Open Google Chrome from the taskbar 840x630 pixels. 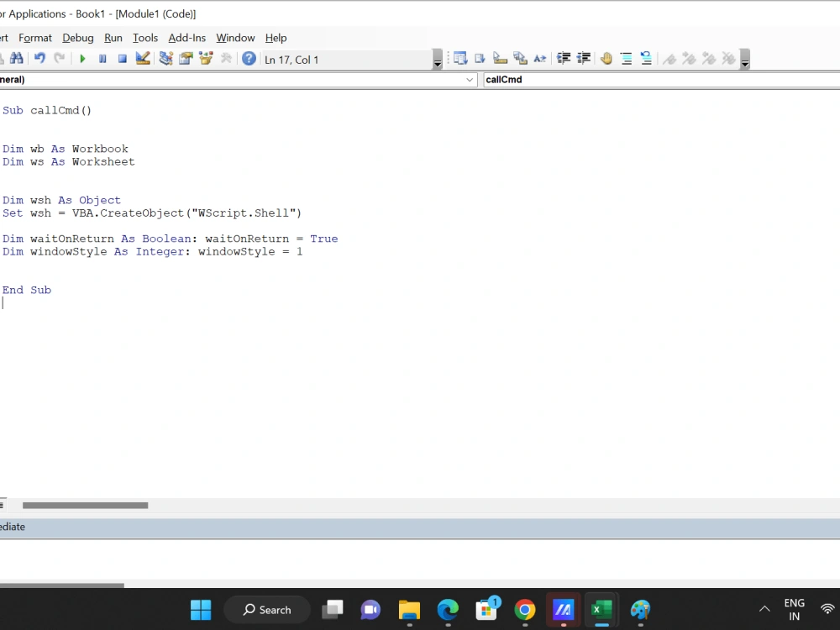[525, 610]
